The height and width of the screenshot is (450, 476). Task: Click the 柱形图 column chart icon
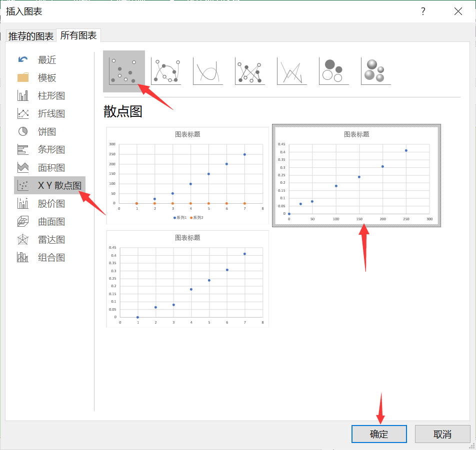23,95
